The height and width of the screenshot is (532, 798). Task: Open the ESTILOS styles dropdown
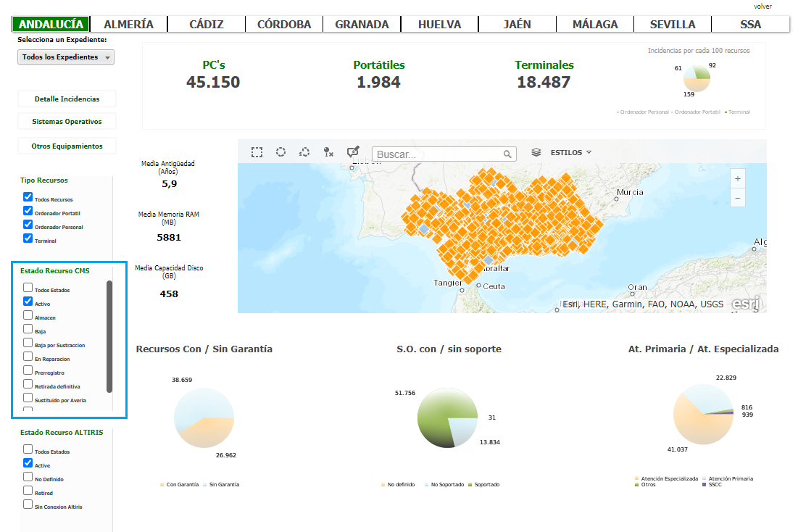click(x=571, y=152)
